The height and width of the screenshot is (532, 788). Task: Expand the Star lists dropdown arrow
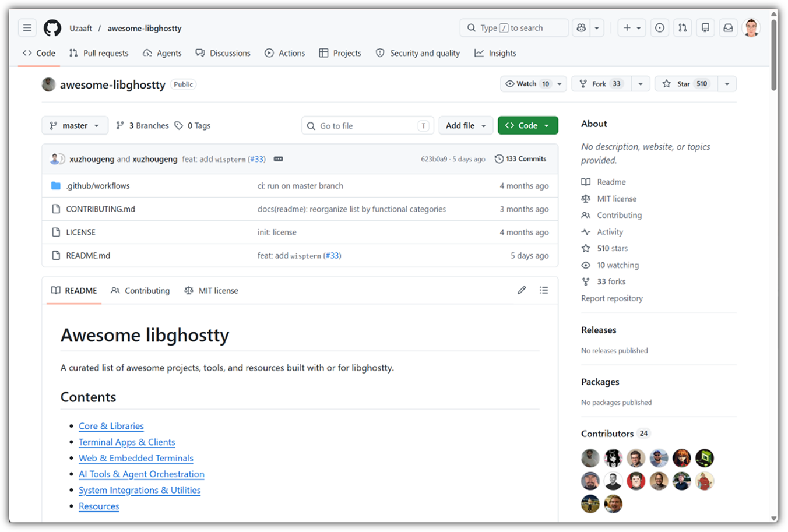pos(727,84)
